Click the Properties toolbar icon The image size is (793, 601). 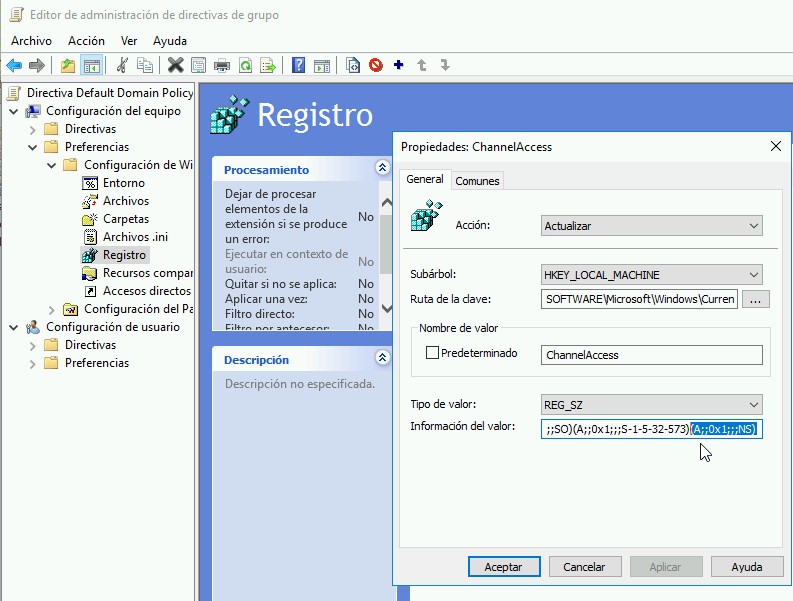click(198, 65)
